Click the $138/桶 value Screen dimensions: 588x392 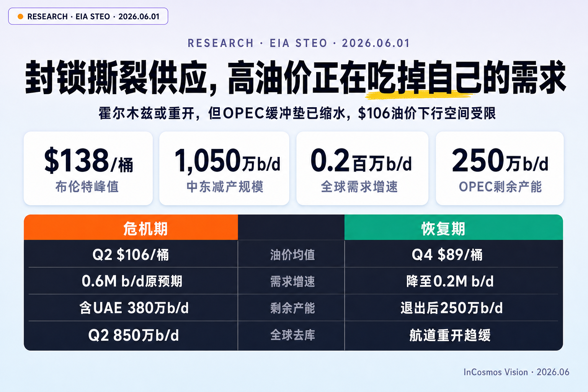[x=88, y=160]
